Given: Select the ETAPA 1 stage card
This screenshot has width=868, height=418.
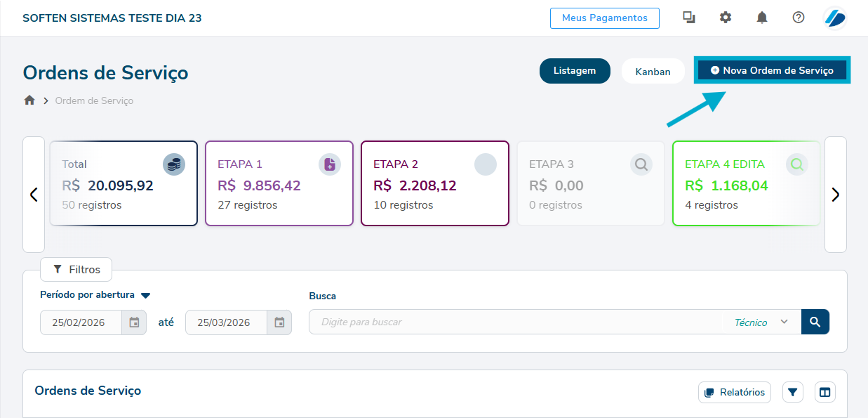Looking at the screenshot, I should (279, 183).
